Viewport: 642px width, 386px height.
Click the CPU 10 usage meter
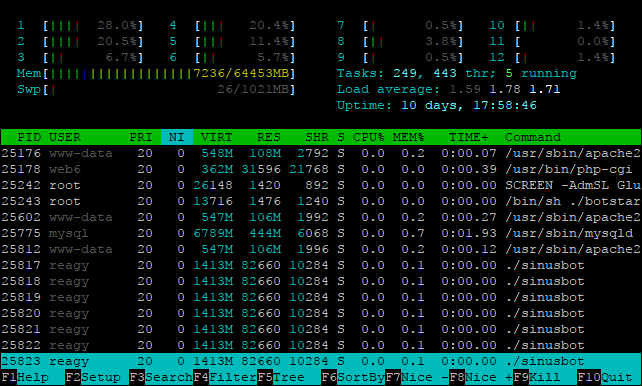(552, 25)
